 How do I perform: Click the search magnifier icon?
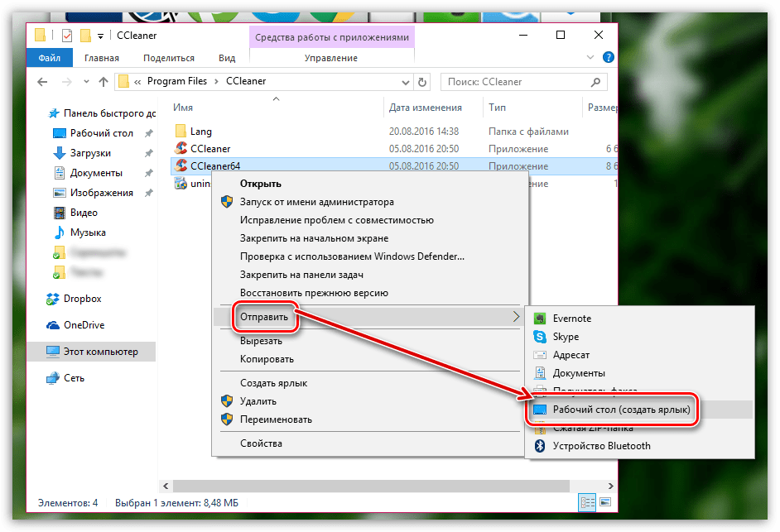595,82
